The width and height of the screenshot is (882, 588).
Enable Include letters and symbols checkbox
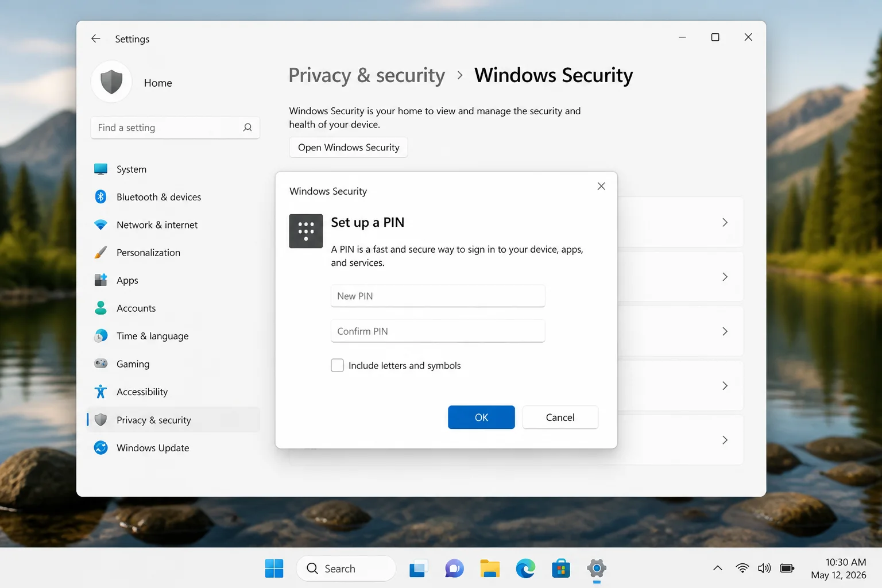coord(338,365)
